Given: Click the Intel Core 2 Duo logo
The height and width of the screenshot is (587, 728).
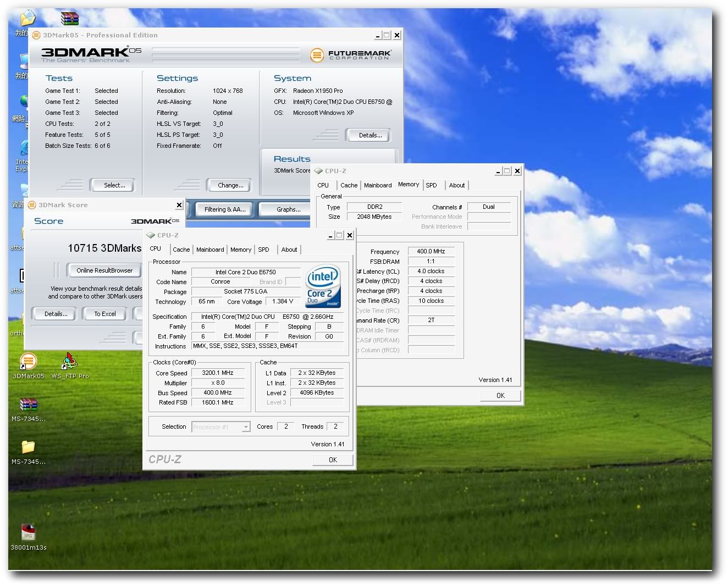Looking at the screenshot, I should tap(323, 287).
